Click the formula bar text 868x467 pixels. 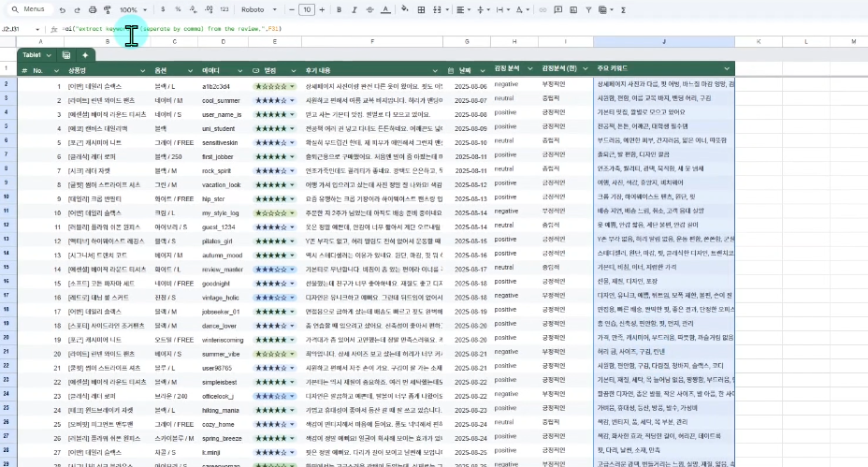click(x=171, y=29)
